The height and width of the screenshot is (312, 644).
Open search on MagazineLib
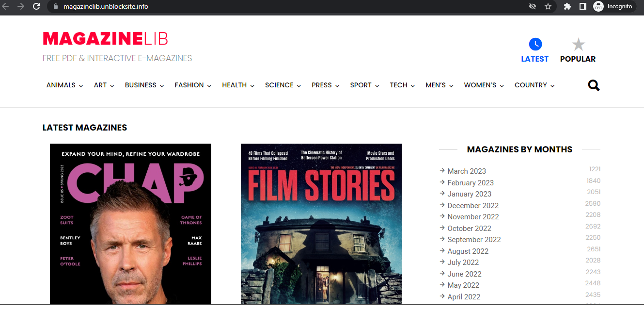click(x=594, y=85)
